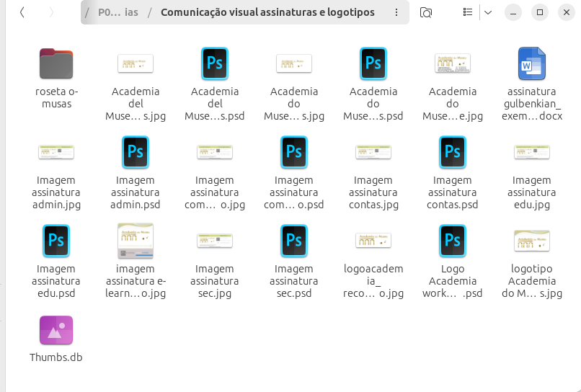Image resolution: width=581 pixels, height=392 pixels.
Task: Close the file manager window
Action: pyautogui.click(x=567, y=12)
